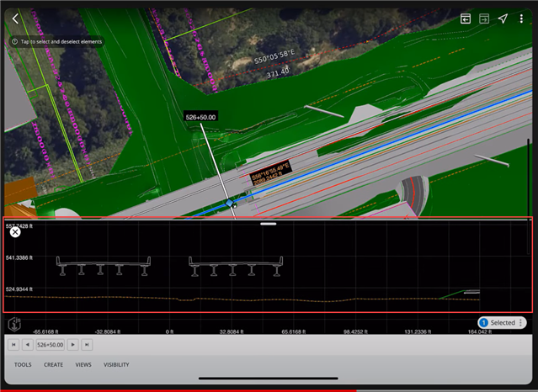This screenshot has height=392, width=538.
Task: Step to next station
Action: (x=72, y=345)
